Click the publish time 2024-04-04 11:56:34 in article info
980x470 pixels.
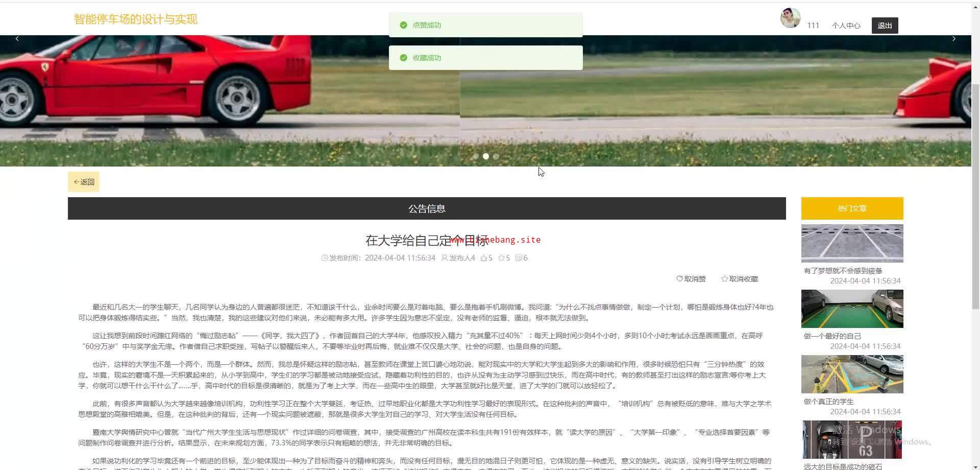[x=400, y=258]
